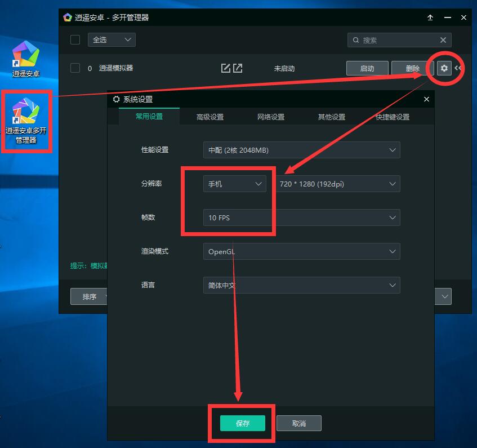Open the 全选 dropdown
Image resolution: width=477 pixels, height=448 pixels.
click(x=112, y=40)
